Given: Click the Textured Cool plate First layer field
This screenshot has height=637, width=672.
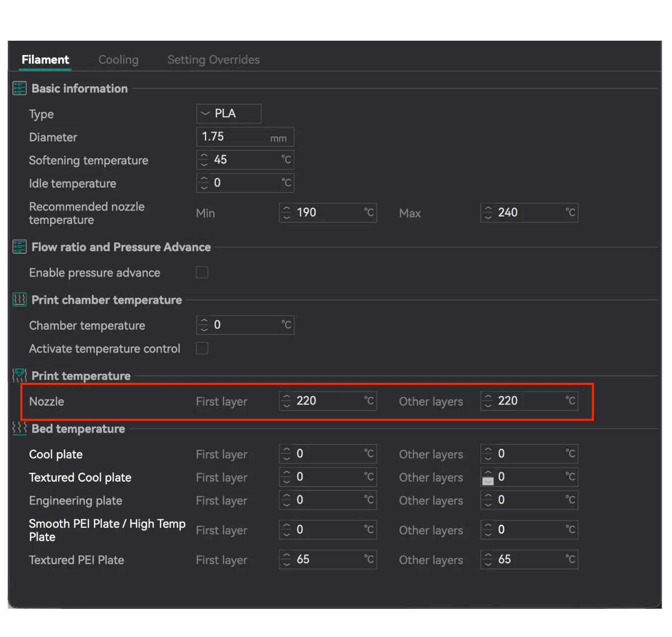Looking at the screenshot, I should (328, 477).
